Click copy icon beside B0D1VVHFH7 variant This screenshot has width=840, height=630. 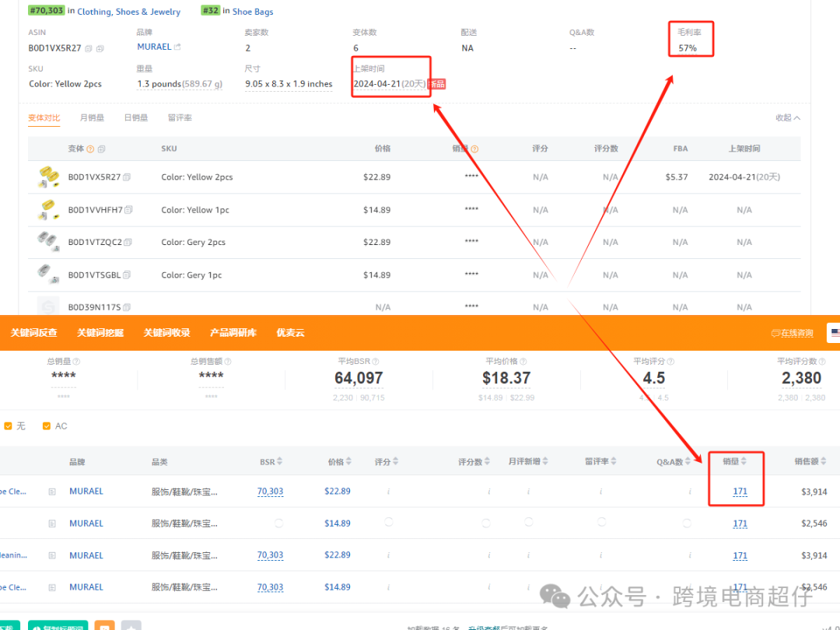pyautogui.click(x=128, y=210)
